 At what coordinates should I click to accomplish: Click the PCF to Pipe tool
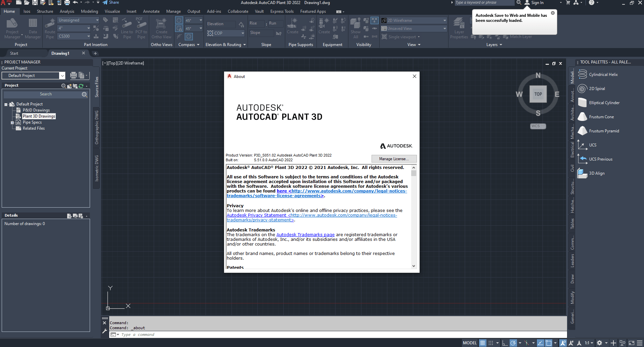click(x=141, y=28)
